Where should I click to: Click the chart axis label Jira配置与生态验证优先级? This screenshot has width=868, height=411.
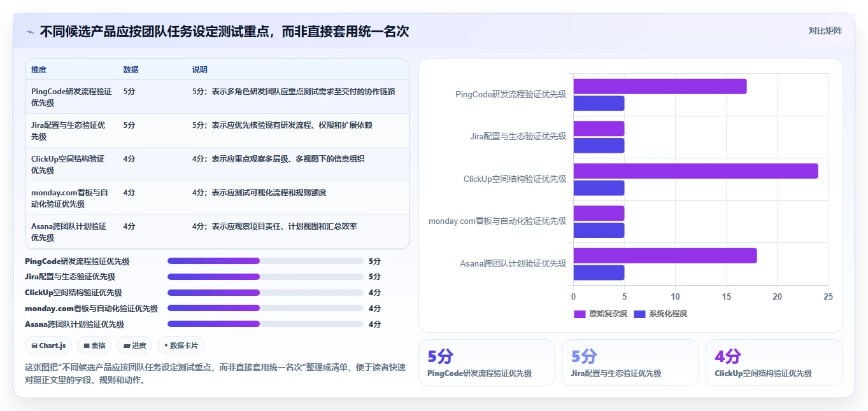coord(518,136)
